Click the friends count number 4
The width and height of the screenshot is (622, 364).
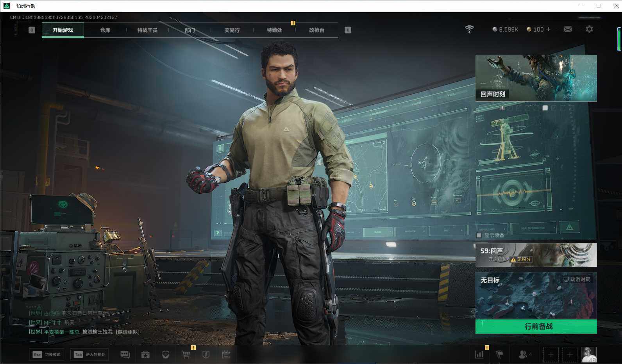[530, 354]
